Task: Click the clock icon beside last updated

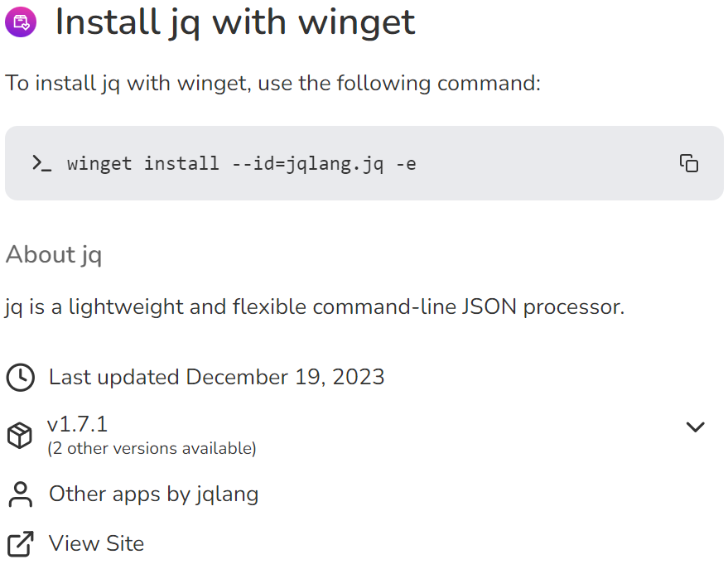Action: 21,378
